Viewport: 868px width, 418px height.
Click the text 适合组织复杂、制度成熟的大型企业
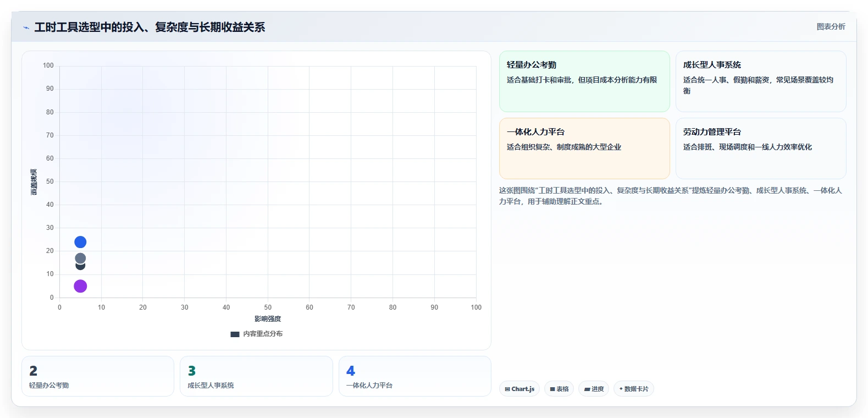click(x=564, y=147)
